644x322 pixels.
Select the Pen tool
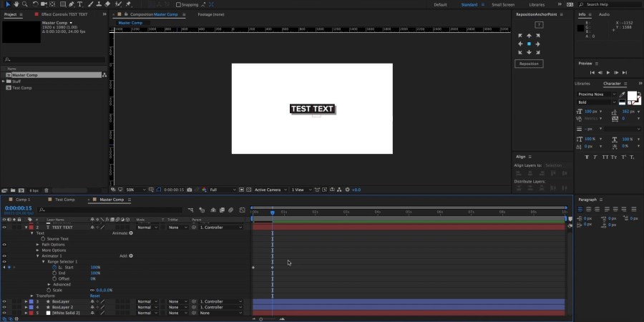(72, 4)
